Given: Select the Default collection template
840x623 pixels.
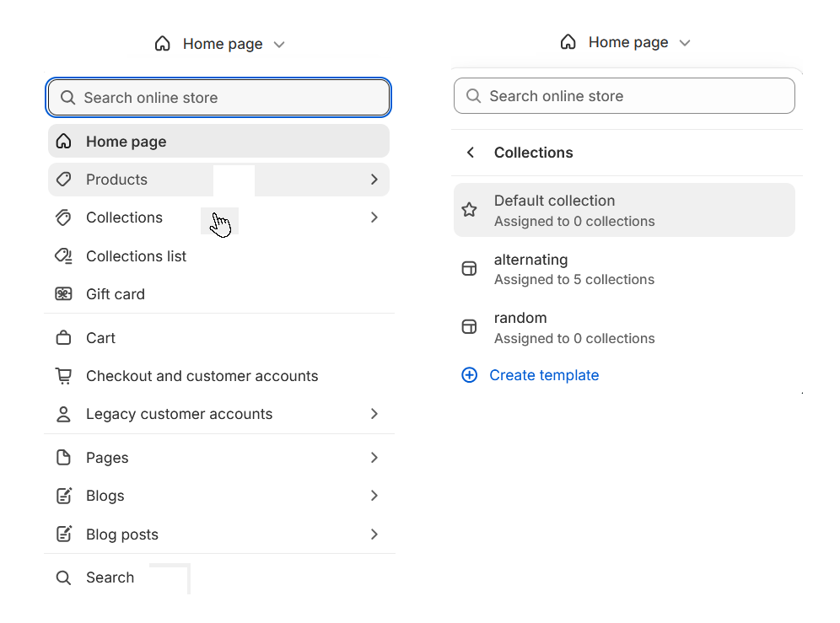Looking at the screenshot, I should point(624,210).
